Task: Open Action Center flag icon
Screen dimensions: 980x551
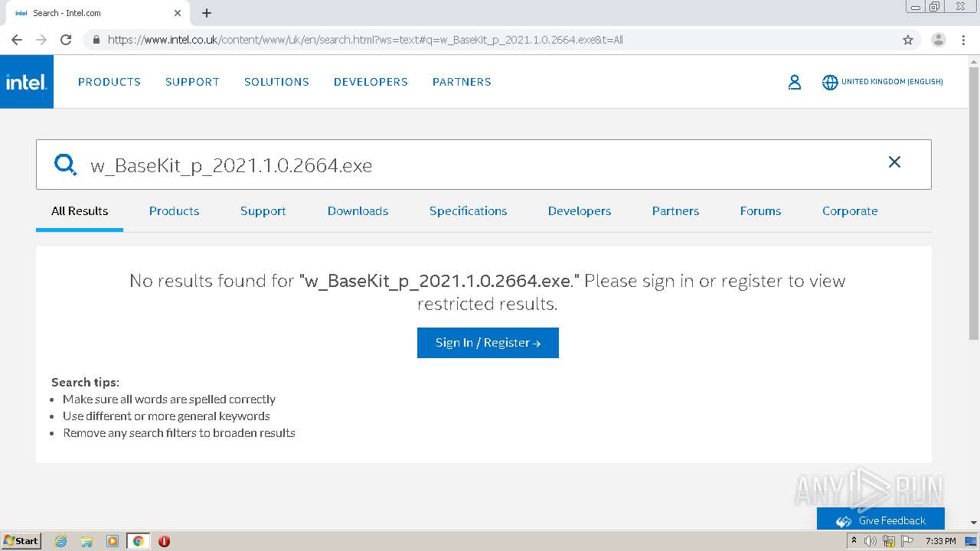Action: pos(907,541)
